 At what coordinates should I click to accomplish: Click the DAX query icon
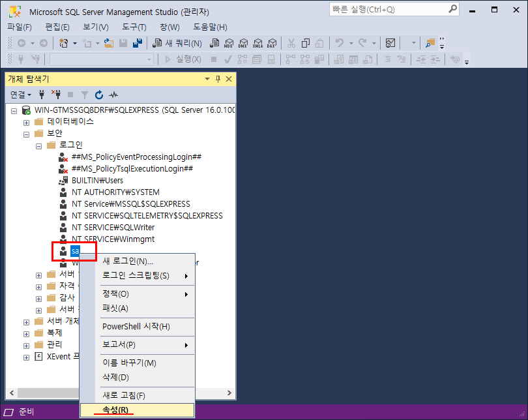pos(272,43)
